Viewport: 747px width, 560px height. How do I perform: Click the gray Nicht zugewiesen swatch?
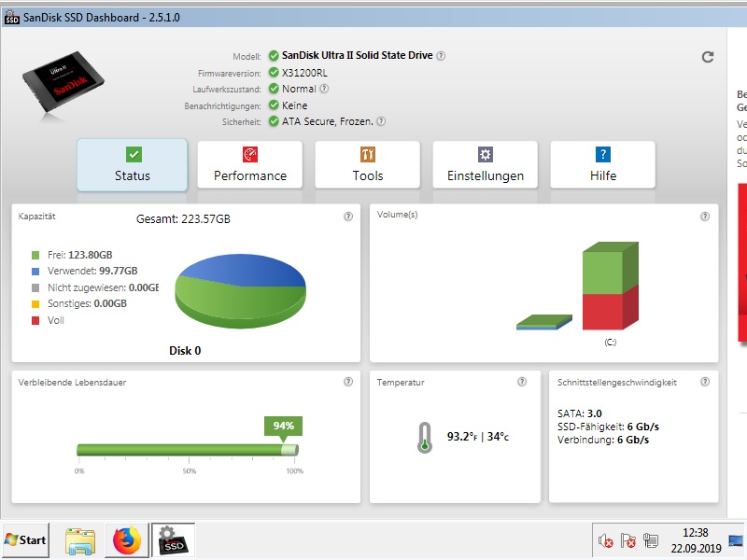(35, 288)
